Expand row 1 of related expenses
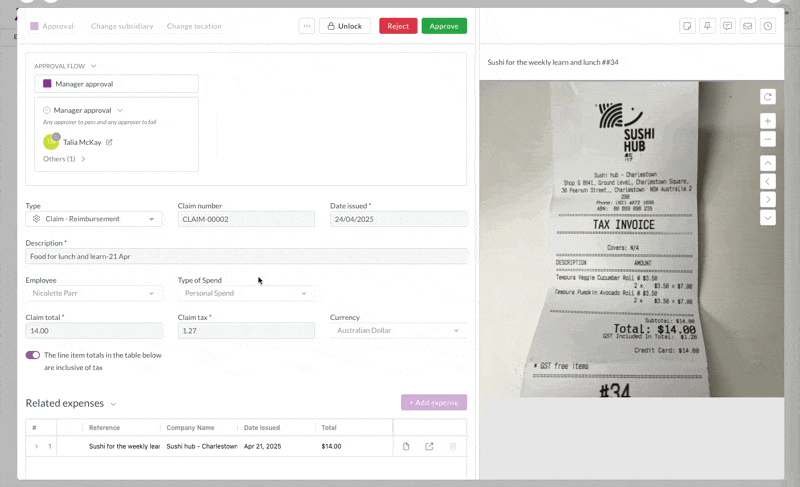Image resolution: width=800 pixels, height=487 pixels. (36, 446)
